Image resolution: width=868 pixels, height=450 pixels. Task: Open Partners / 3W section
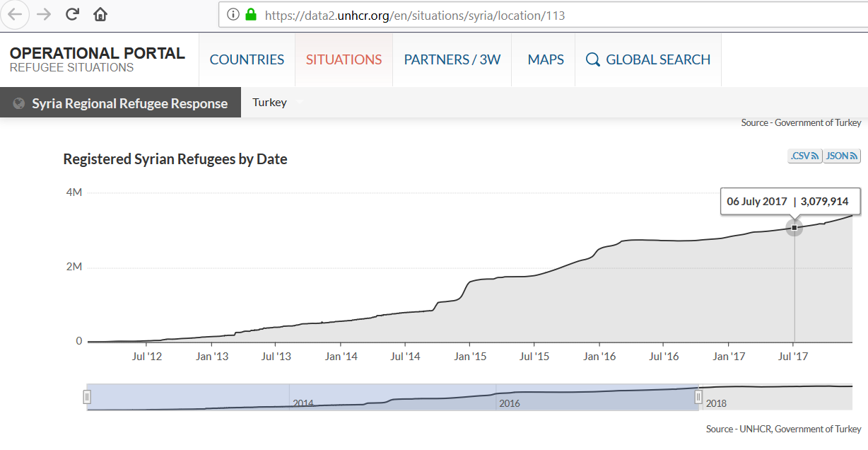tap(452, 60)
